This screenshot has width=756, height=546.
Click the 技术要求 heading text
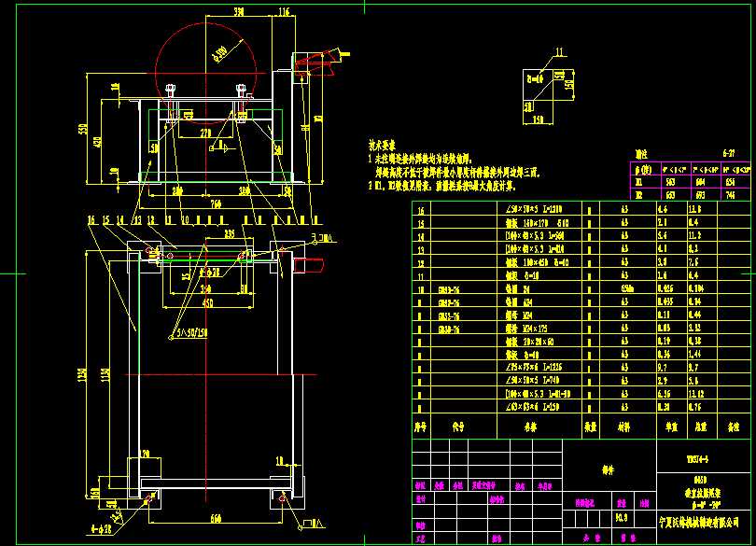click(x=382, y=146)
